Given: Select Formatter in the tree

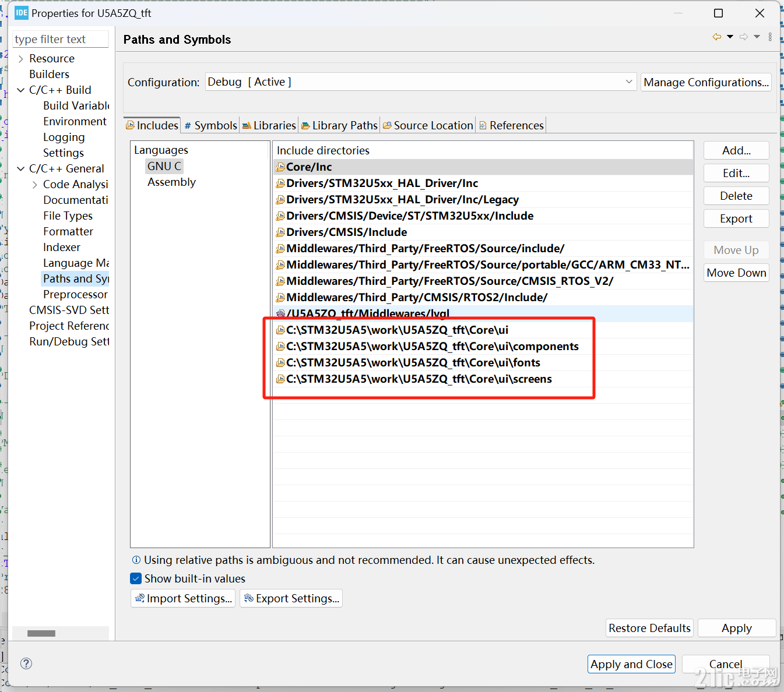Looking at the screenshot, I should pos(68,232).
